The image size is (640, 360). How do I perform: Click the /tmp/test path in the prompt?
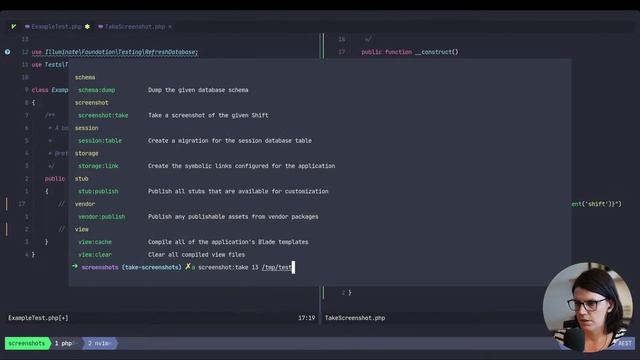point(276,267)
